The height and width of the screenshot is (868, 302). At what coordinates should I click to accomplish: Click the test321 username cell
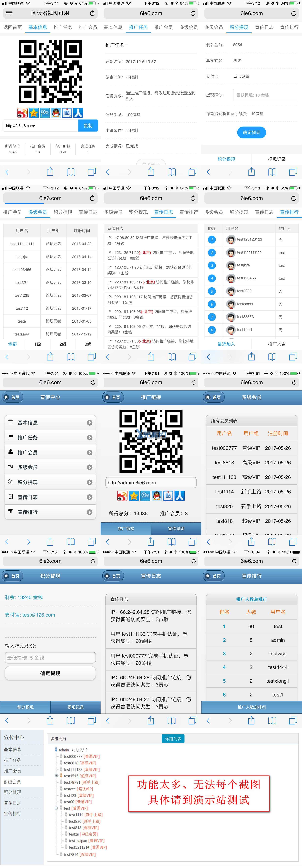click(x=22, y=282)
